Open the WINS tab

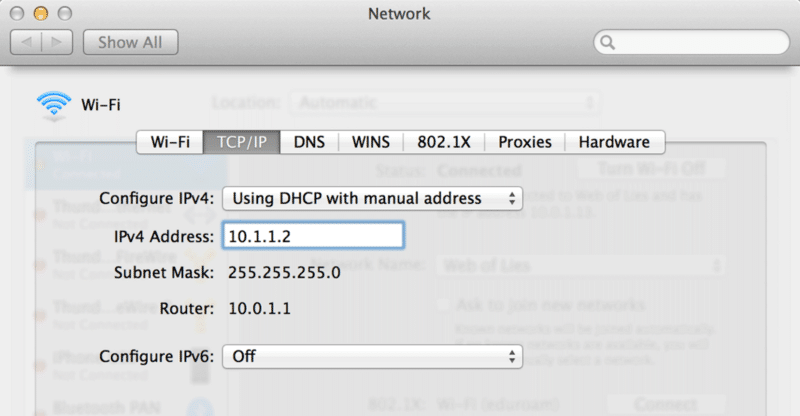pos(371,142)
